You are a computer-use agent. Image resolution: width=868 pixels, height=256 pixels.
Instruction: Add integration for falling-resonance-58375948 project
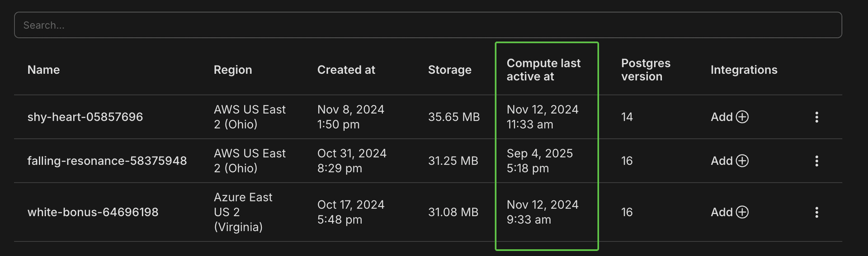(729, 161)
